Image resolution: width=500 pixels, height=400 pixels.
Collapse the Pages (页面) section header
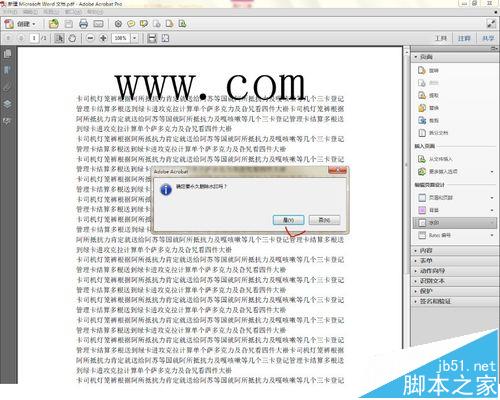[455, 57]
